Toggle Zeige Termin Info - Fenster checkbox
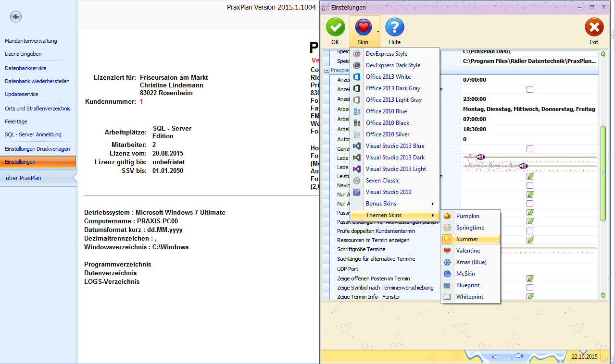This screenshot has width=615, height=364. point(530,296)
